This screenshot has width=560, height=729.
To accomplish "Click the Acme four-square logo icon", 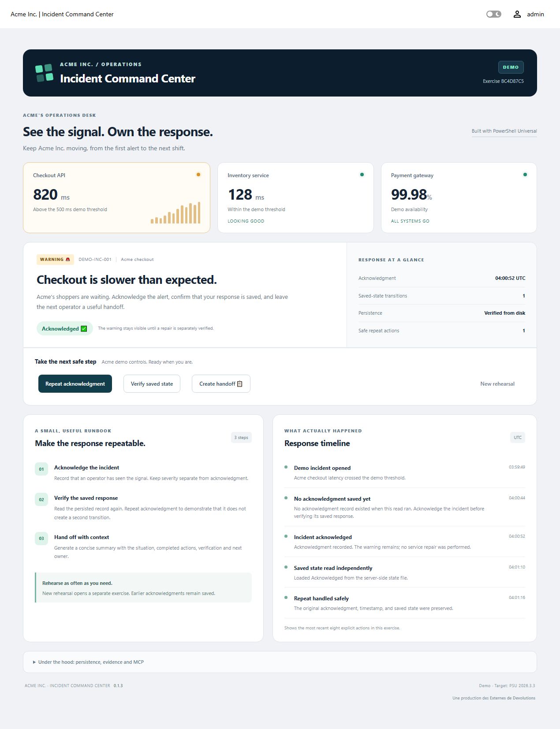I will point(44,73).
